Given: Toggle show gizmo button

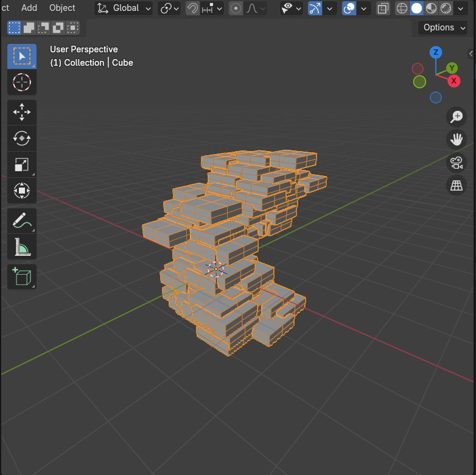Looking at the screenshot, I should 315,8.
